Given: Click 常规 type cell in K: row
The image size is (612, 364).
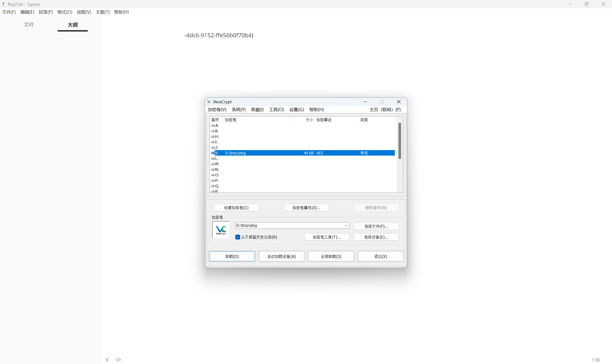Looking at the screenshot, I should click(364, 153).
